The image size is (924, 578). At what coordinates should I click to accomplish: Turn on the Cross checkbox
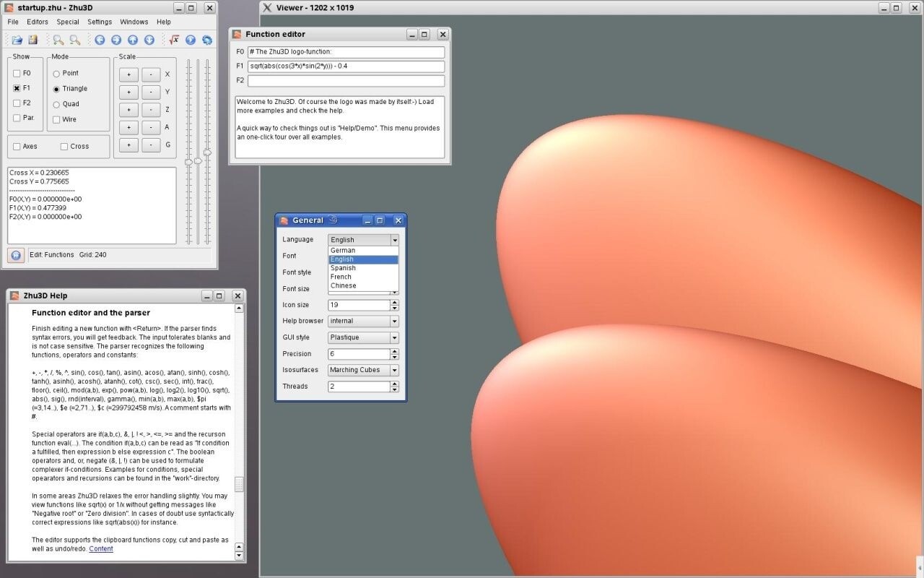[64, 147]
